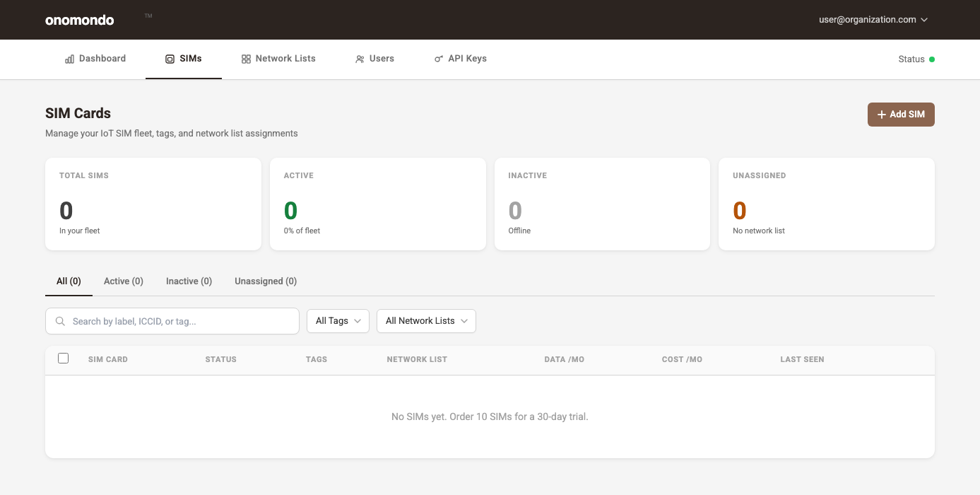Go to the Network Lists tab
Viewport: 980px width, 495px height.
[278, 59]
